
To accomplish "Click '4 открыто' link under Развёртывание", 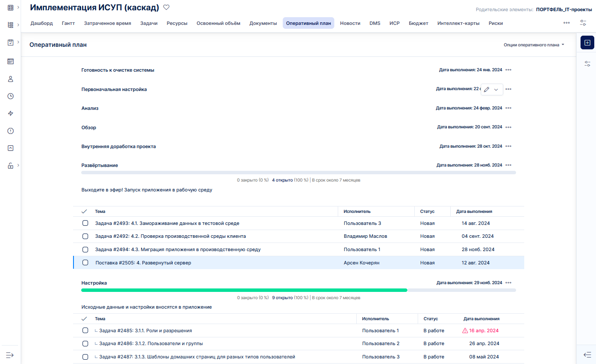I will pyautogui.click(x=282, y=180).
